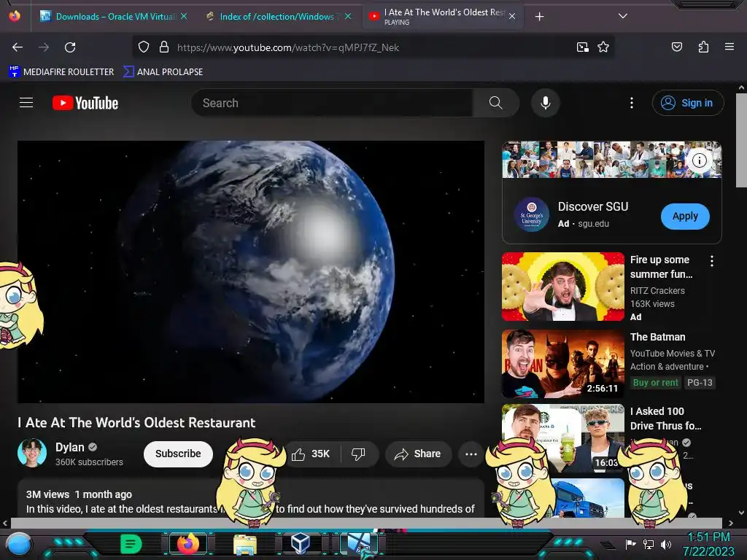Image resolution: width=747 pixels, height=560 pixels.
Task: Click the vertical page scrollbar thumb
Action: (x=741, y=141)
